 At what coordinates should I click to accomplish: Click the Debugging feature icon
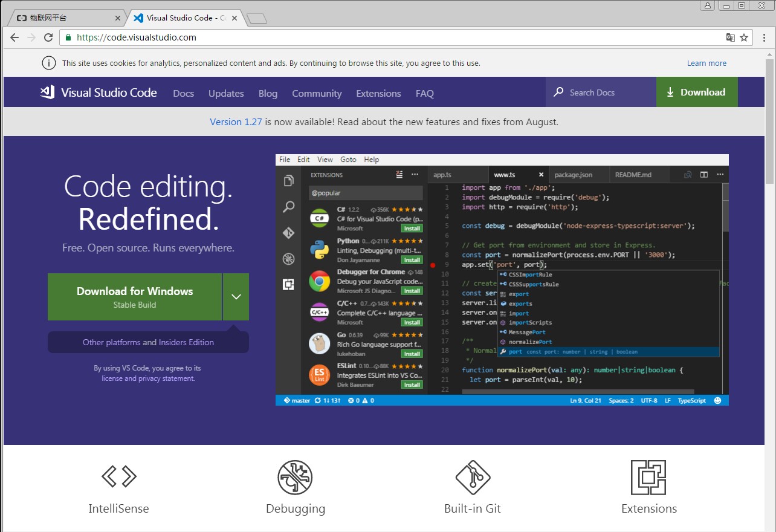(295, 478)
